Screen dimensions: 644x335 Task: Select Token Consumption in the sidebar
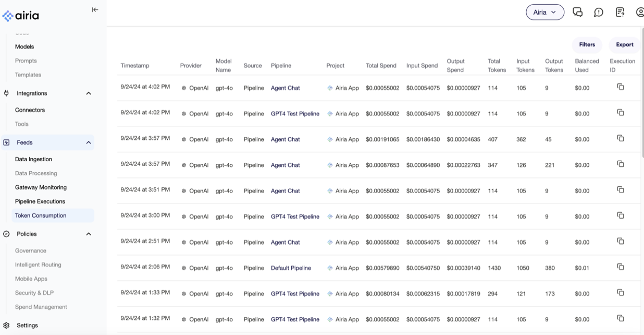(x=53, y=216)
